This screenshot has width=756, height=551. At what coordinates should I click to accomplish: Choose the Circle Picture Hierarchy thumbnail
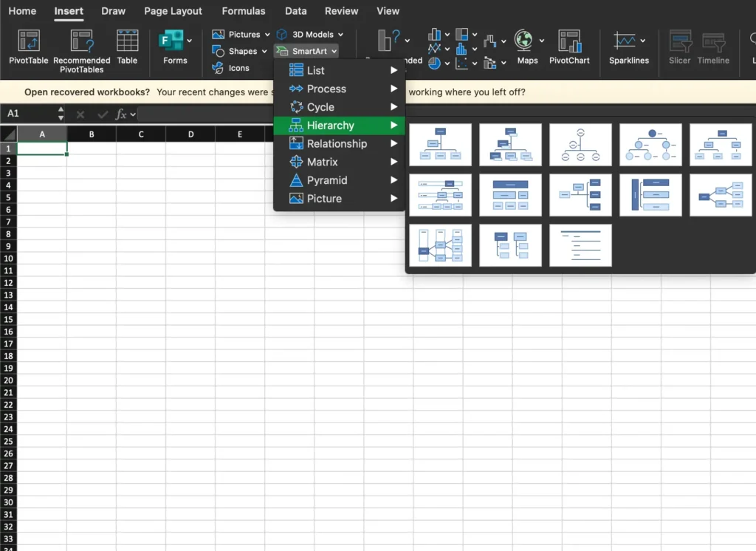651,145
